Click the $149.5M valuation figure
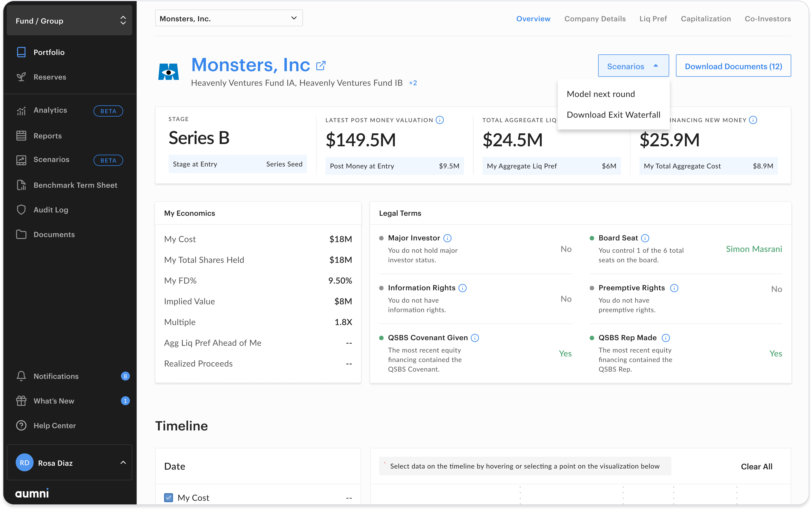Screen dimensions: 812x510 click(x=360, y=140)
